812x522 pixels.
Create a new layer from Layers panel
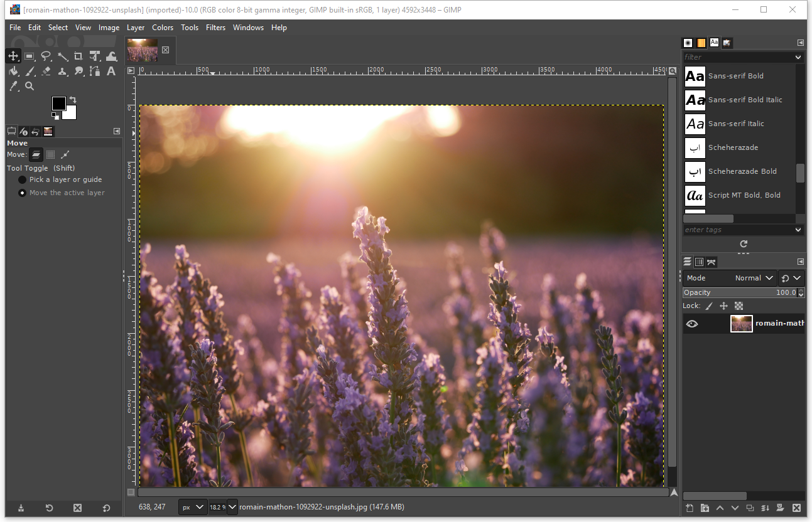[x=689, y=508]
